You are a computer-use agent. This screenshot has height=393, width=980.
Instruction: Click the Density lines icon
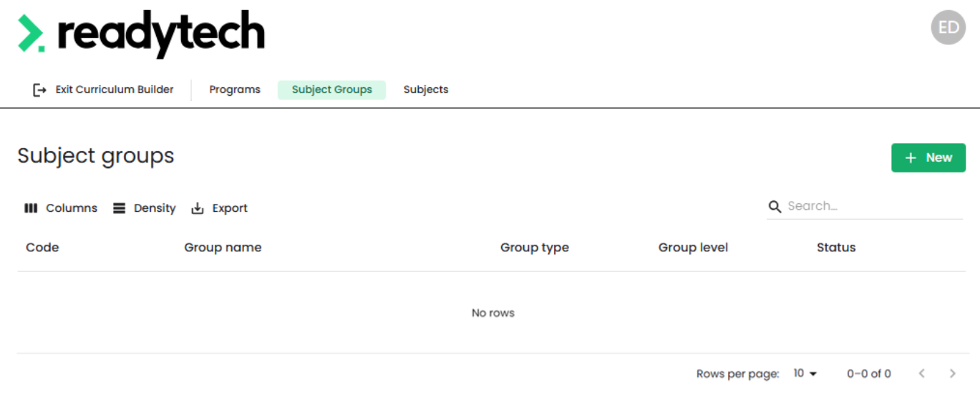click(x=119, y=208)
